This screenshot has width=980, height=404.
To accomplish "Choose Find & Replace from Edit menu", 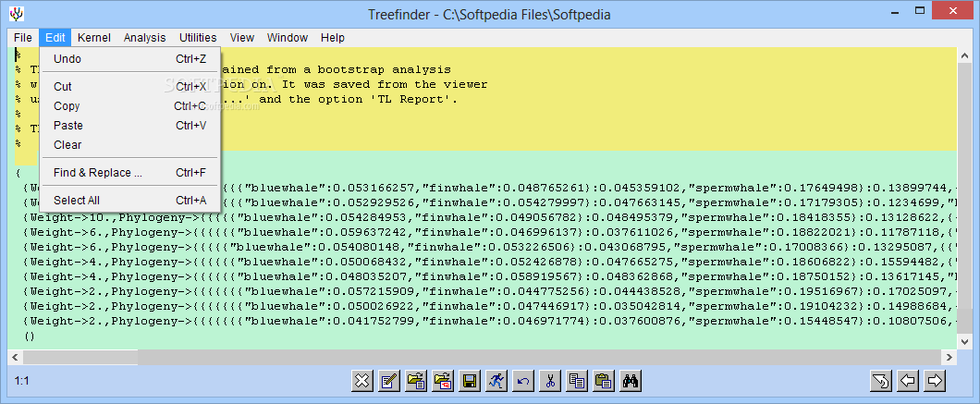I will 130,173.
